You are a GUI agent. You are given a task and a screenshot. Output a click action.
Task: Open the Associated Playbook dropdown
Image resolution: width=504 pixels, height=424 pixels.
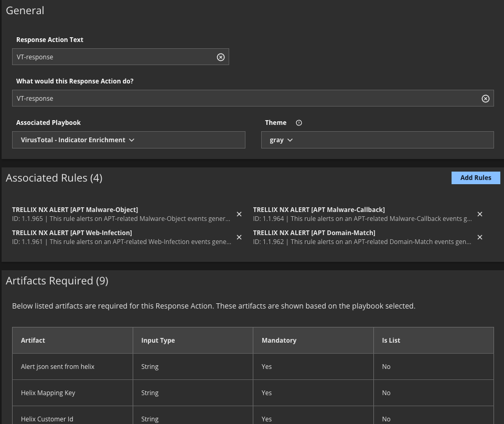point(128,140)
